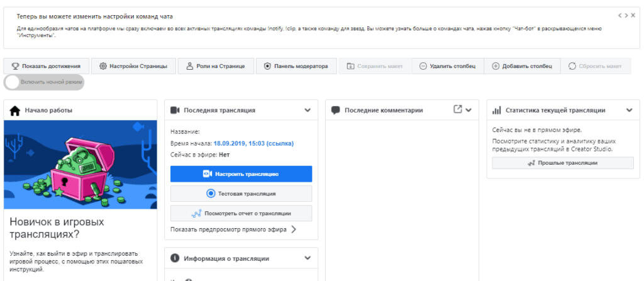Click the banner title about настройки команд чата
This screenshot has width=644, height=281.
click(x=95, y=17)
